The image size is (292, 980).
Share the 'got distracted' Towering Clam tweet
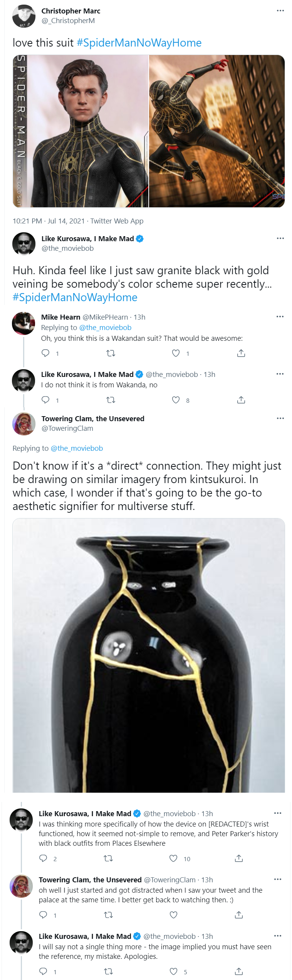tap(239, 915)
